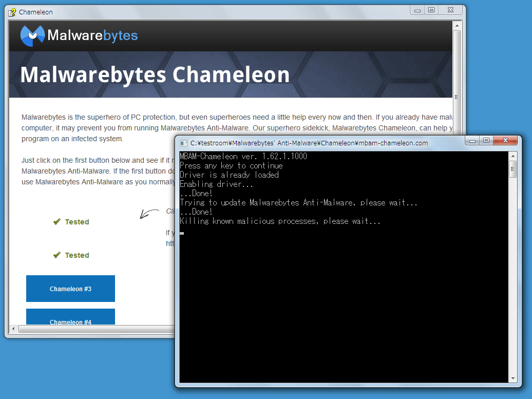Click the console window title path text
The height and width of the screenshot is (399, 532).
coord(309,143)
